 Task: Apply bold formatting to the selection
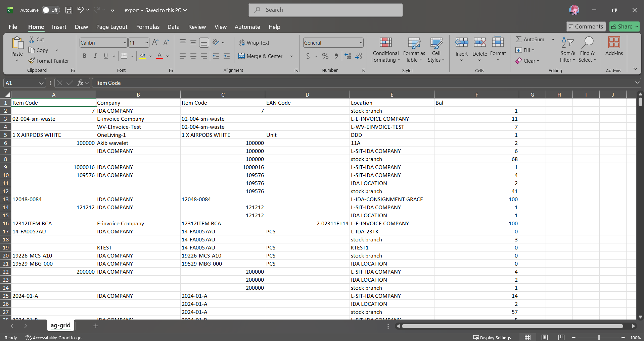coord(84,56)
